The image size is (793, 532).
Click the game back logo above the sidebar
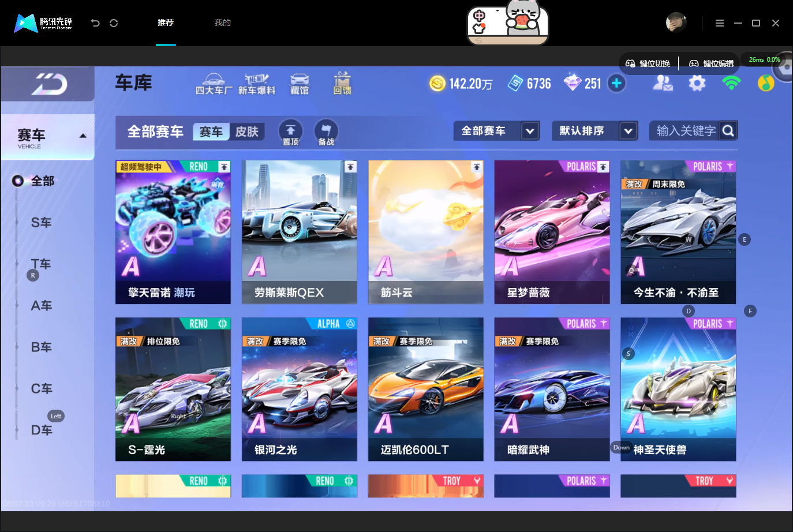click(49, 85)
